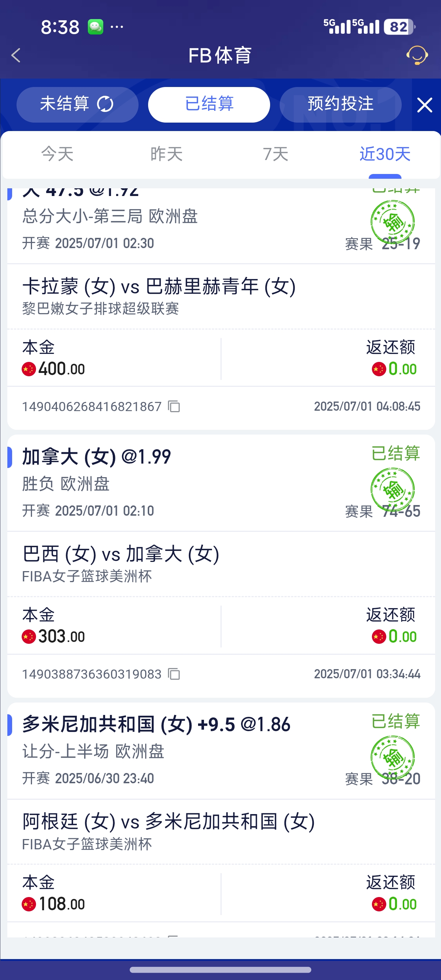441x980 pixels.
Task: Filter records by 今天
Action: click(57, 154)
